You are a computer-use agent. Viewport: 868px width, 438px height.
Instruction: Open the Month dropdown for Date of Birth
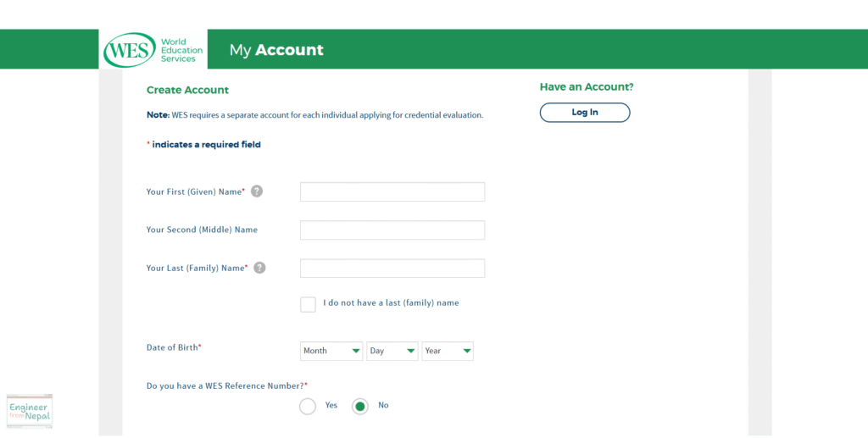(x=331, y=352)
